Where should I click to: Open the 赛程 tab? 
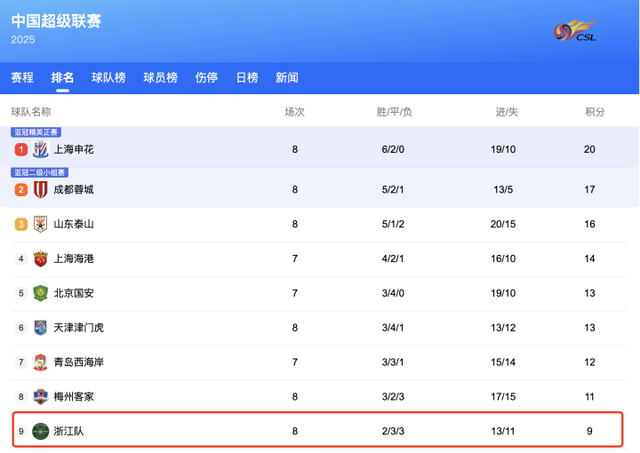(x=22, y=78)
